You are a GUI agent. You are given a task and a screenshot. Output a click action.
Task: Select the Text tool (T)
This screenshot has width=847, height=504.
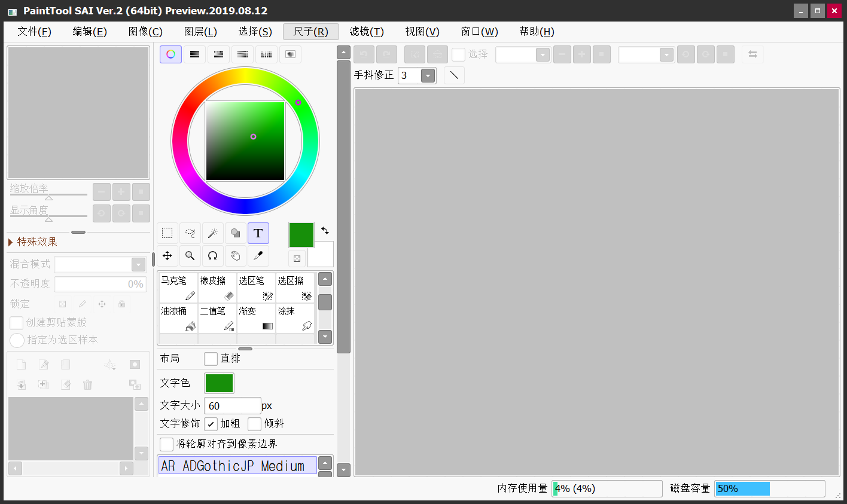click(258, 233)
